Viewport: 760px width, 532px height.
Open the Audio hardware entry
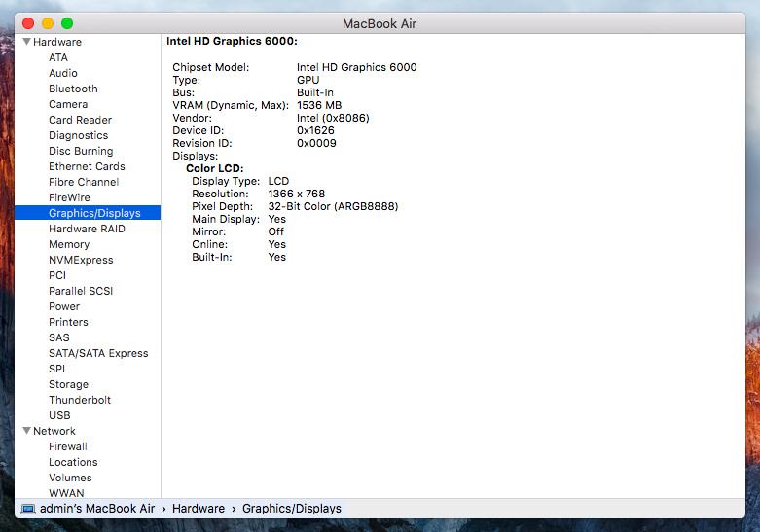63,73
